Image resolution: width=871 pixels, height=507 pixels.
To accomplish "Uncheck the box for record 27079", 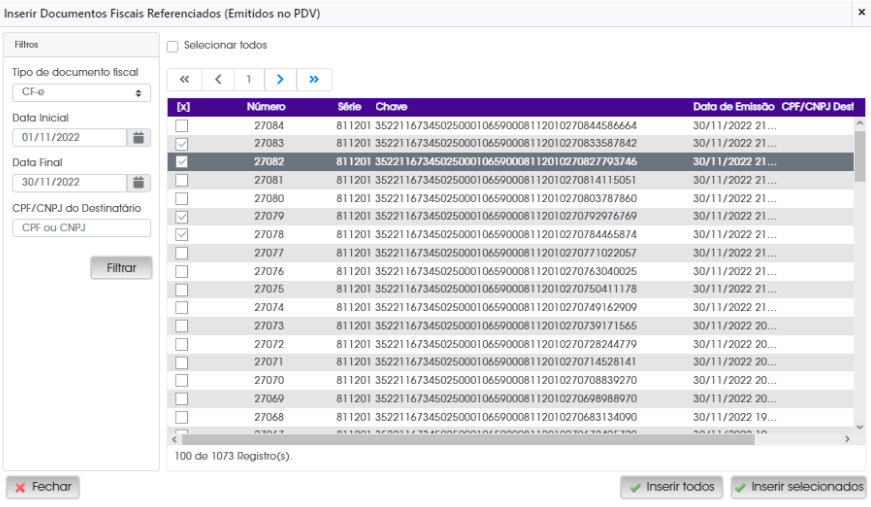I will point(182,217).
